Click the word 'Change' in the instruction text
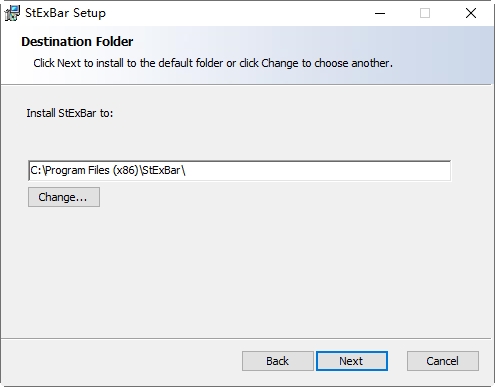 pos(280,63)
